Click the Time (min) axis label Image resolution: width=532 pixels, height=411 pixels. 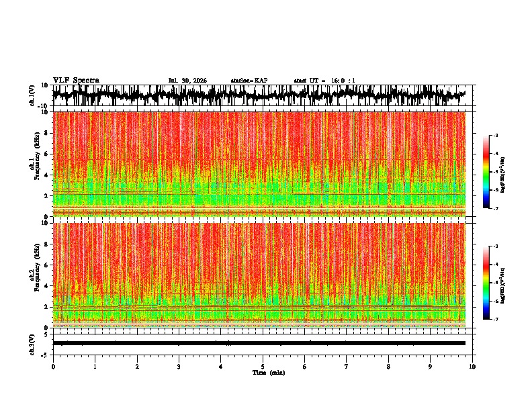pyautogui.click(x=269, y=373)
